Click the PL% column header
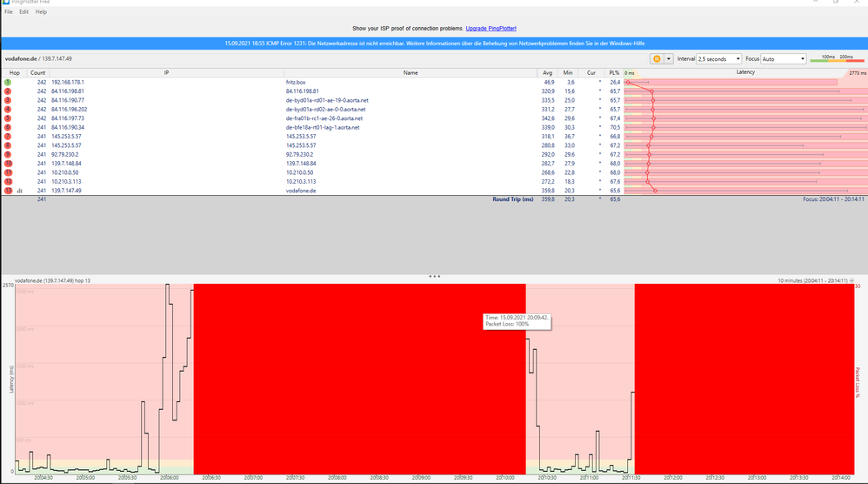This screenshot has height=484, width=868. point(613,72)
